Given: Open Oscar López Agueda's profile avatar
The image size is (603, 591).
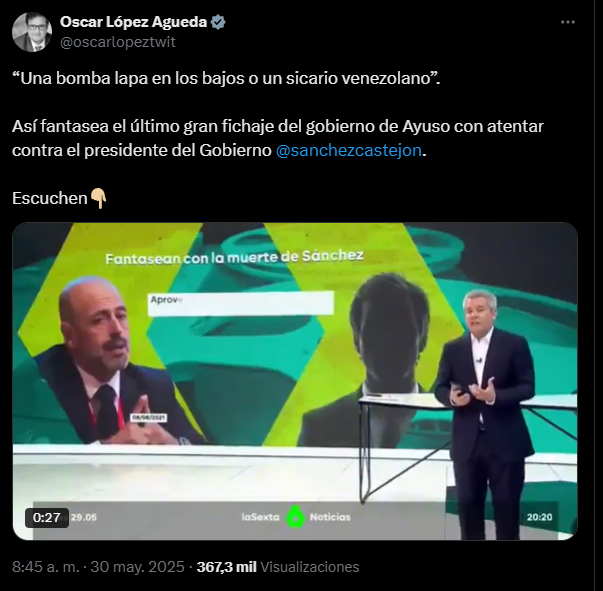Looking at the screenshot, I should click(32, 32).
